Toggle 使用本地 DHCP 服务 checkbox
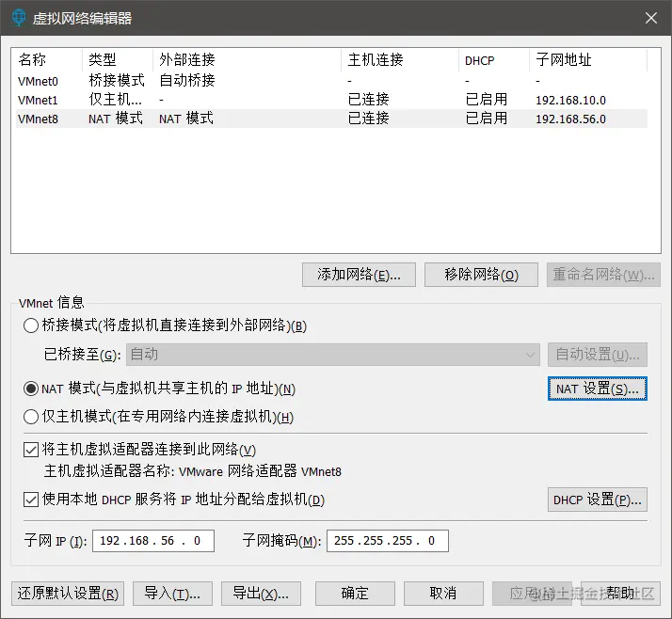 [x=31, y=500]
